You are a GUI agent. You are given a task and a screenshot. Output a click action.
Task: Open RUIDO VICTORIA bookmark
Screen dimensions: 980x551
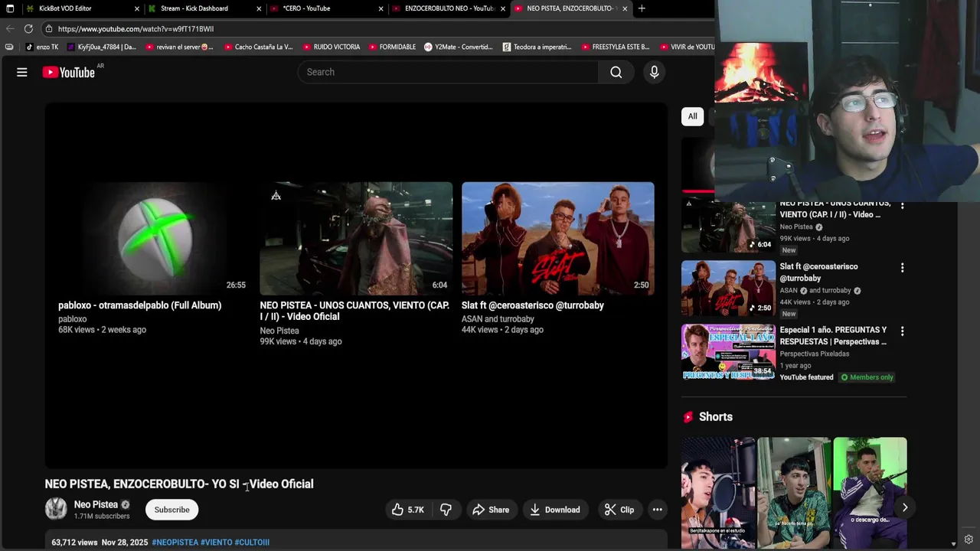331,47
